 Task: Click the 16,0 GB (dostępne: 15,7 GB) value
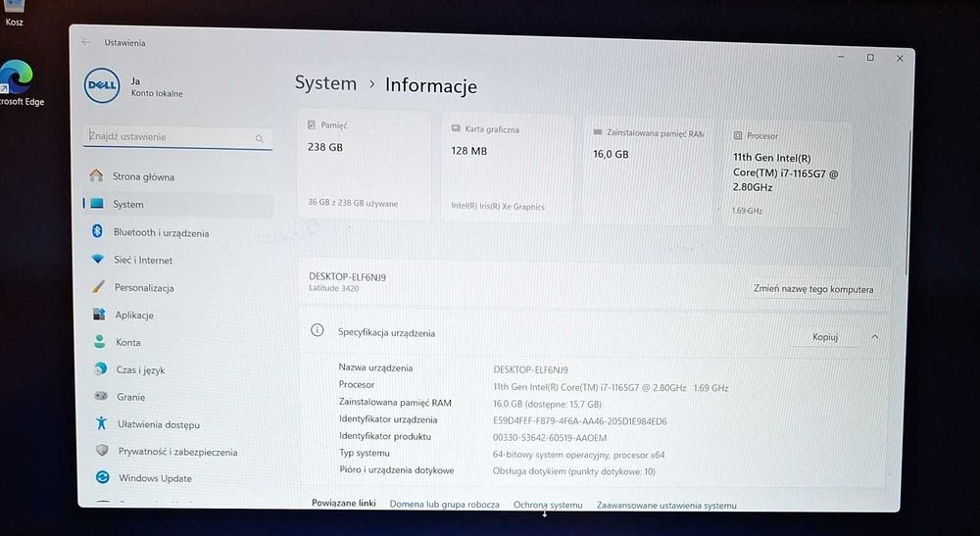click(548, 404)
